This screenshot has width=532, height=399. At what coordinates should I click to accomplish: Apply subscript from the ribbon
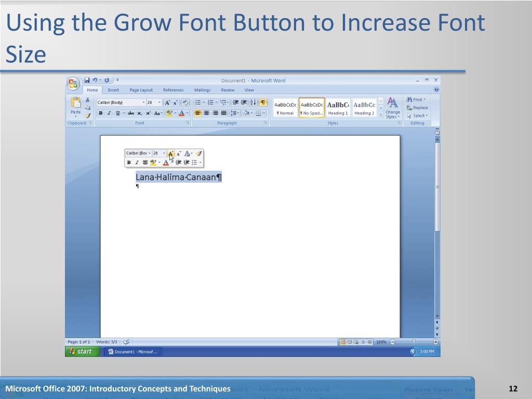[140, 113]
